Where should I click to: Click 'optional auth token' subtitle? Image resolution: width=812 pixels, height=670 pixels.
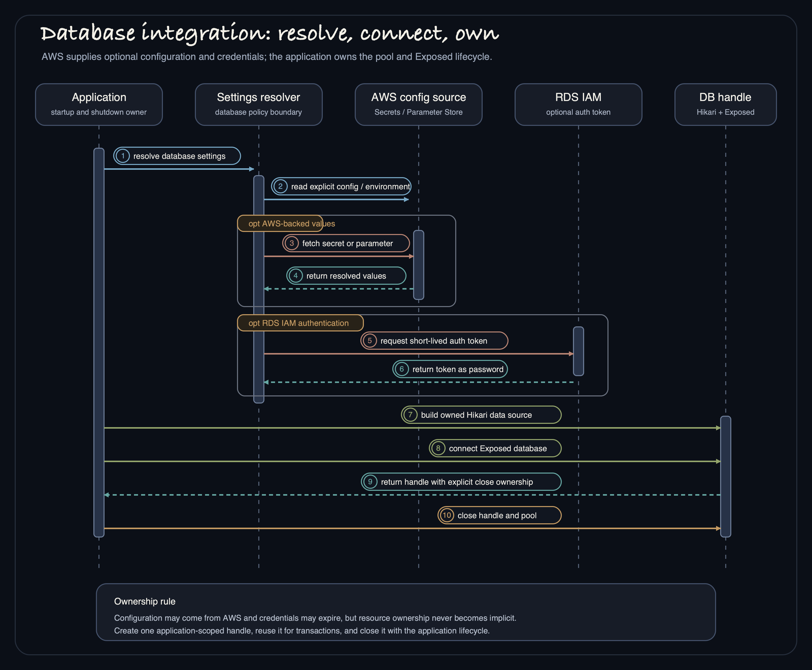(x=578, y=112)
